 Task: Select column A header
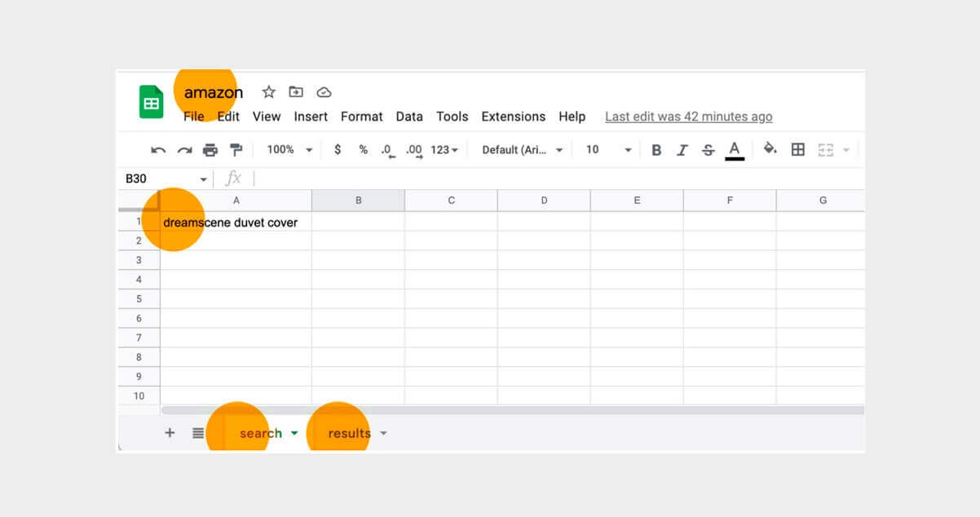tap(236, 201)
